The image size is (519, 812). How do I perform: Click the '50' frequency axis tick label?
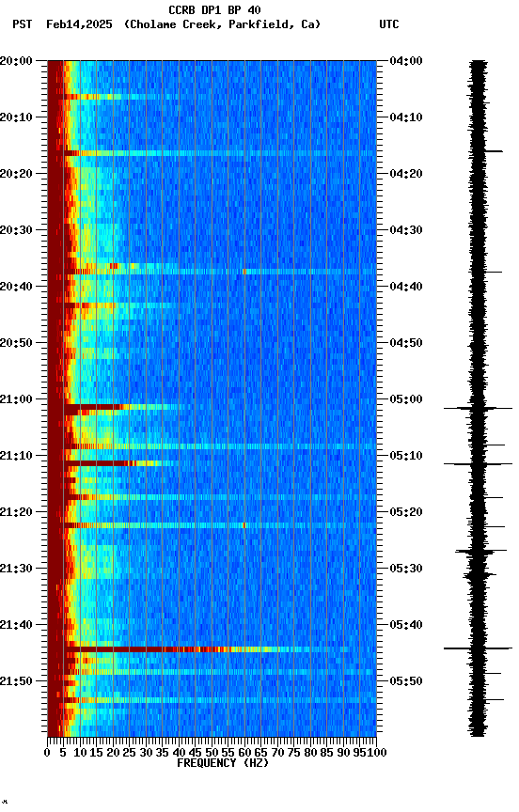pos(212,753)
